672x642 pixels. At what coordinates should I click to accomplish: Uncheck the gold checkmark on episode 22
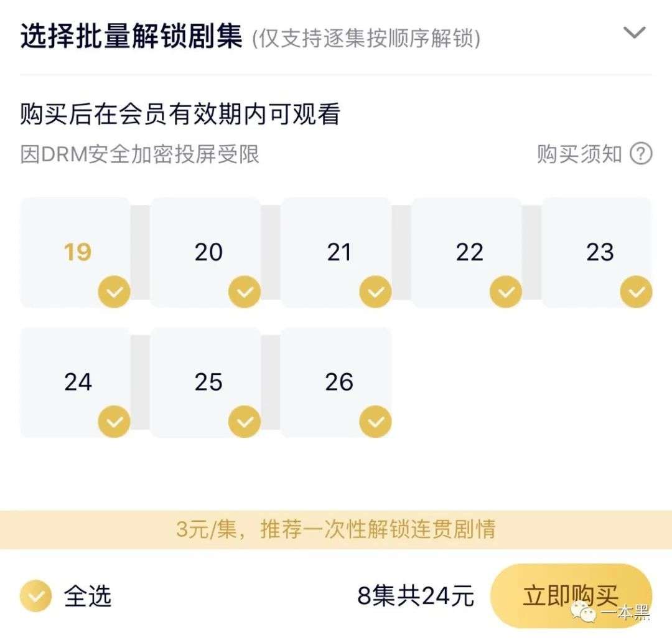(506, 291)
